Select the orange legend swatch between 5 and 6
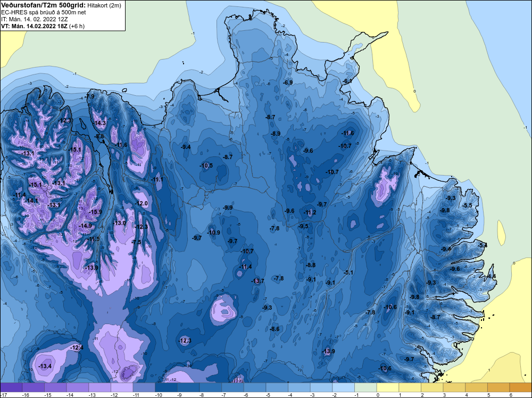Image resolution: width=532 pixels, height=398 pixels. tap(499, 387)
